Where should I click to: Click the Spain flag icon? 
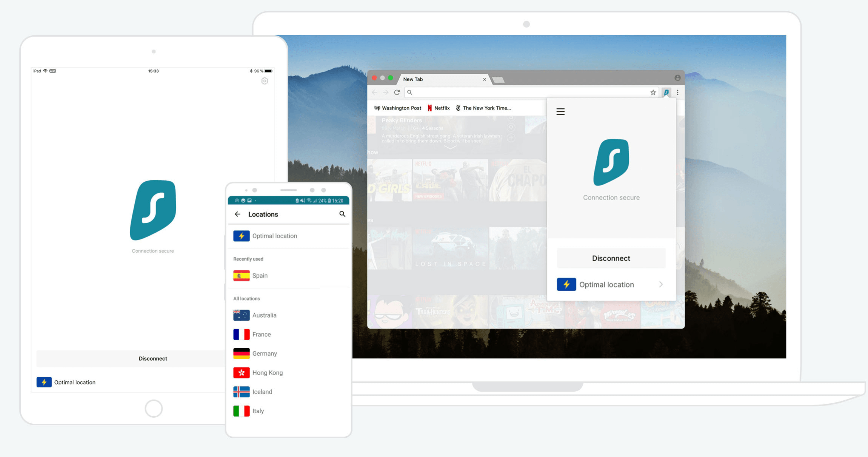click(241, 276)
